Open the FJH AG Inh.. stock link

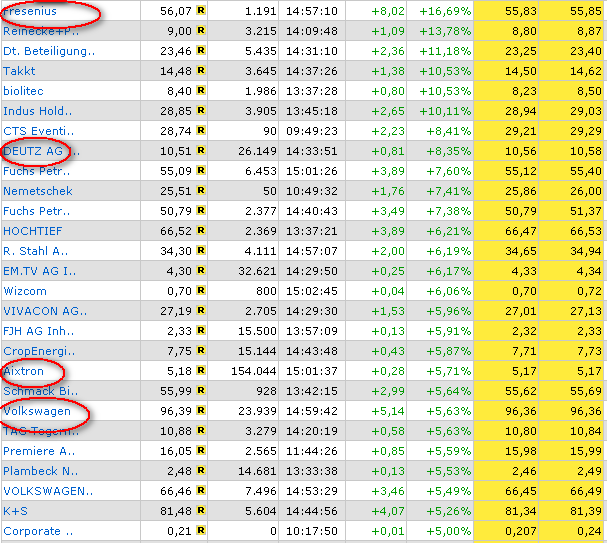click(38, 331)
